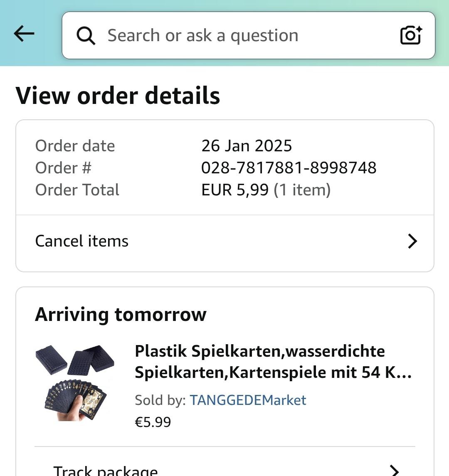Click the order date 26 Jan 2025
The image size is (449, 476).
click(247, 146)
